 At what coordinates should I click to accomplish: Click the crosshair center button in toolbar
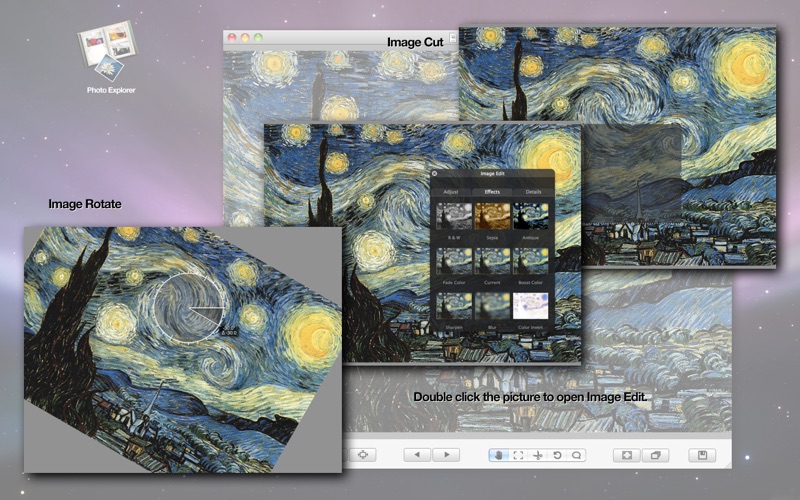pyautogui.click(x=363, y=455)
